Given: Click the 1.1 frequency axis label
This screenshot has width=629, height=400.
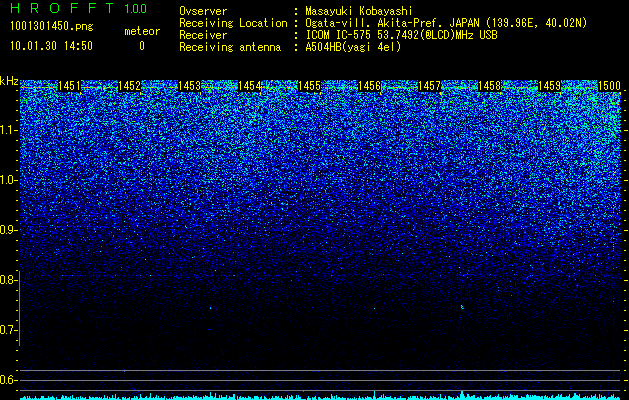Looking at the screenshot, I should pyautogui.click(x=8, y=130).
